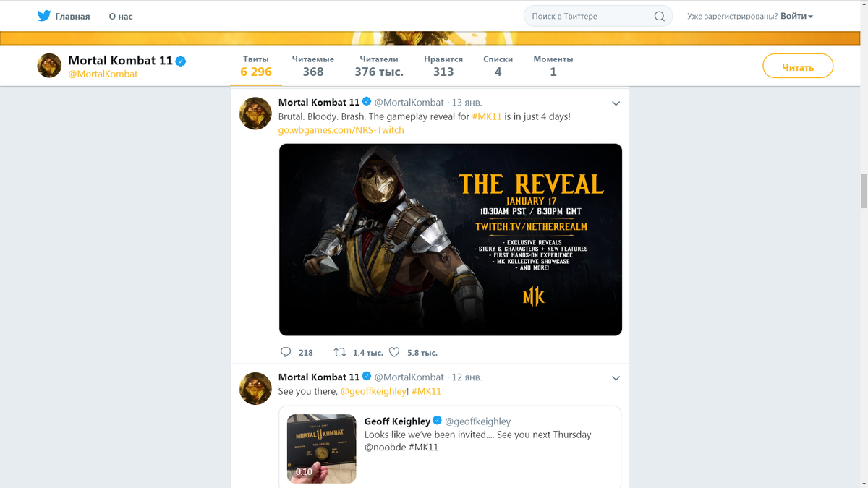Like the January 13 tweet

pyautogui.click(x=394, y=352)
